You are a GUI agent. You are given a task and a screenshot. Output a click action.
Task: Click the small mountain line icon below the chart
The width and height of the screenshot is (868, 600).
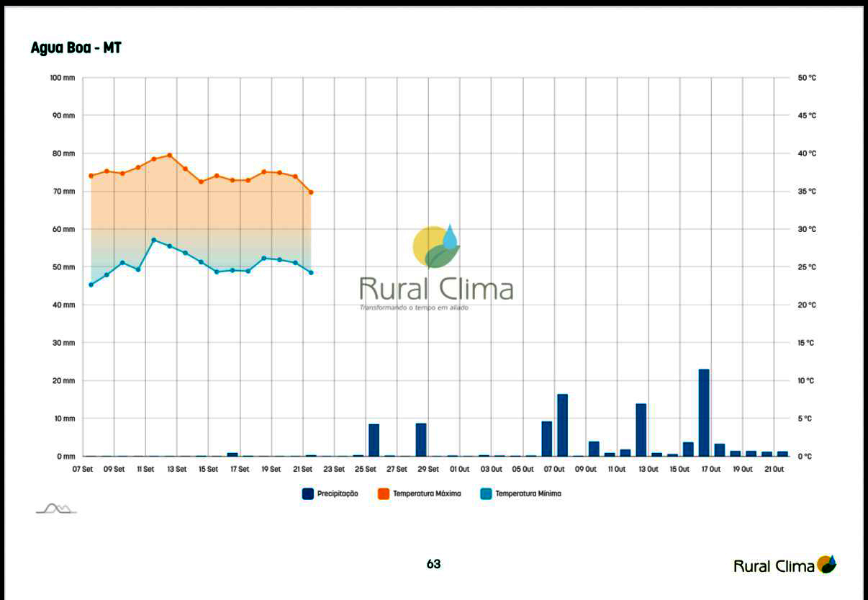[56, 509]
